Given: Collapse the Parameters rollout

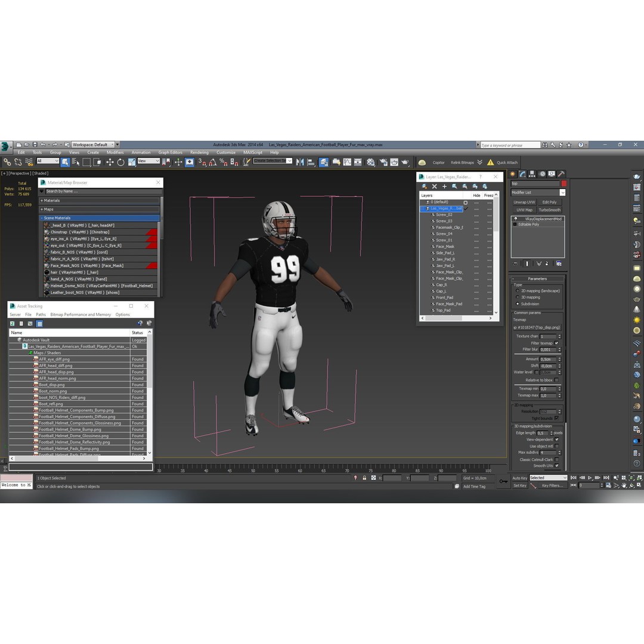Looking at the screenshot, I should tap(537, 278).
